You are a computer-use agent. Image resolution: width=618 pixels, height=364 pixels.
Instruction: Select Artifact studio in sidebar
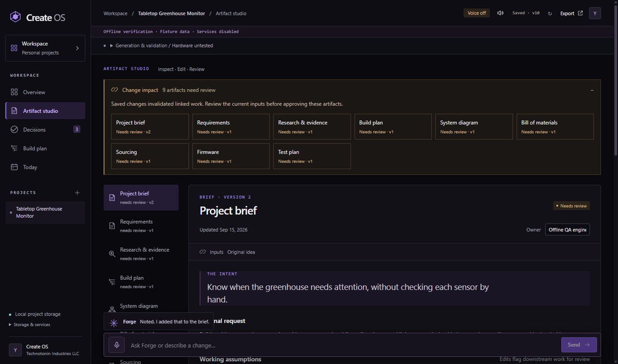(x=45, y=111)
